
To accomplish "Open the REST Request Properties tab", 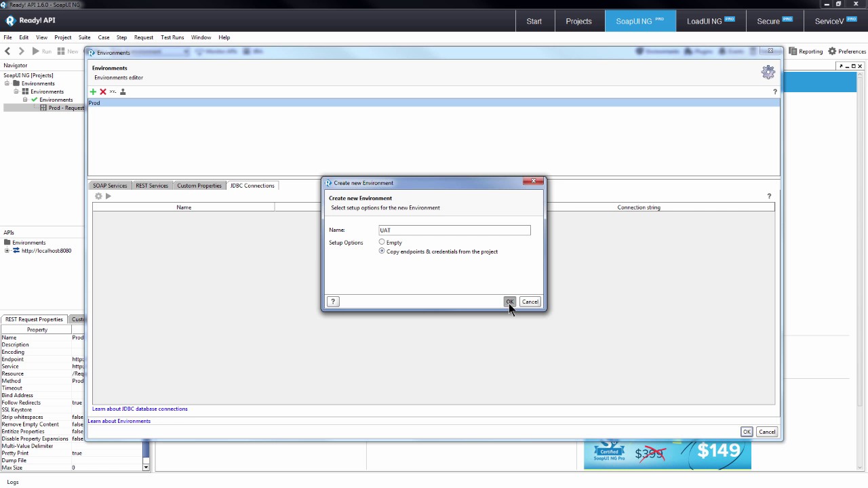I will (34, 319).
